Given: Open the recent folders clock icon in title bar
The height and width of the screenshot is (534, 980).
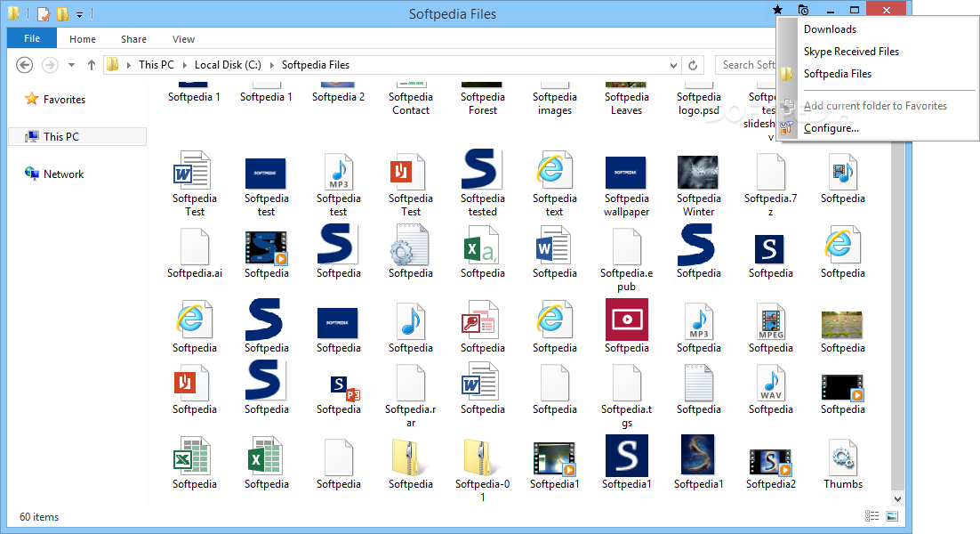Looking at the screenshot, I should 804,10.
